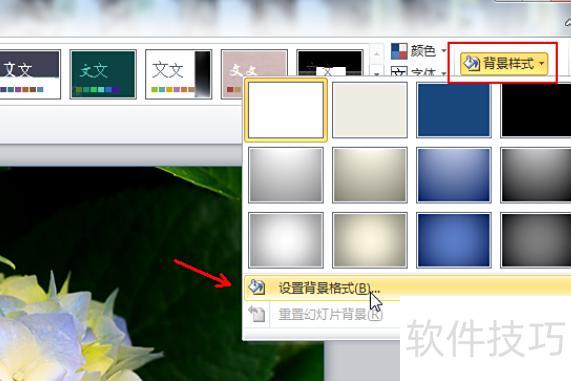Image resolution: width=571 pixels, height=381 pixels.
Task: Select the solid dark blue background style
Action: click(454, 110)
